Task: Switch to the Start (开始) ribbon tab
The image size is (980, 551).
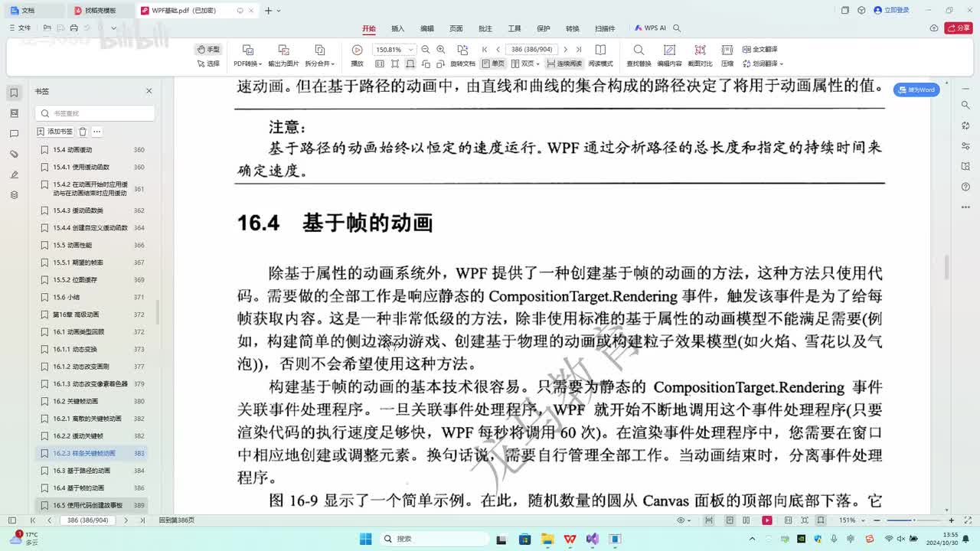Action: 369,28
